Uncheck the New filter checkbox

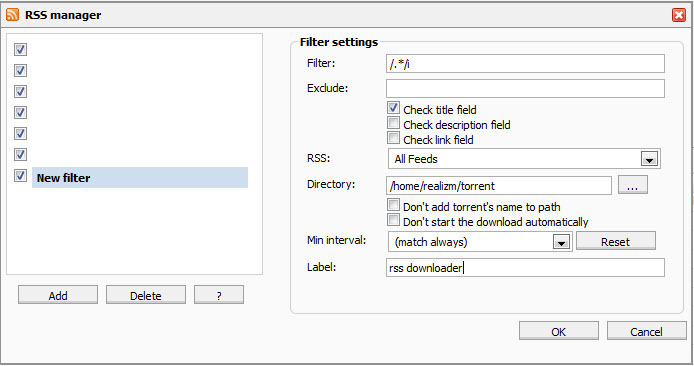[x=20, y=176]
